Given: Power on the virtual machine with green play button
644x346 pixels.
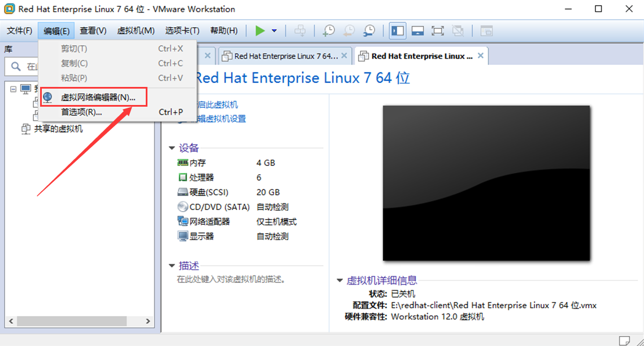Looking at the screenshot, I should coord(260,31).
